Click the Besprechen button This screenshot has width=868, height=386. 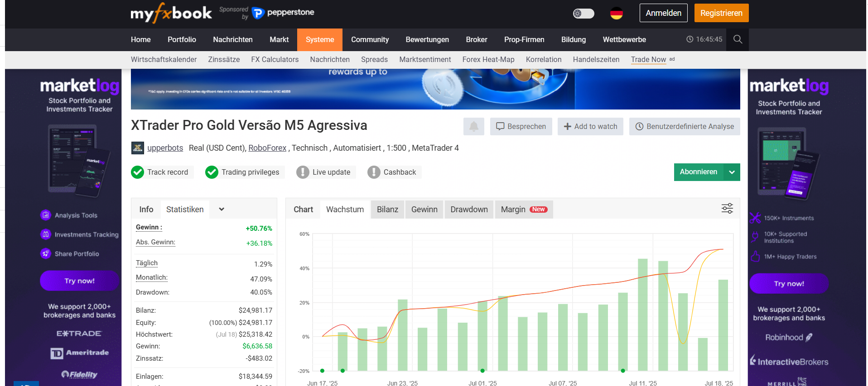[x=521, y=126]
